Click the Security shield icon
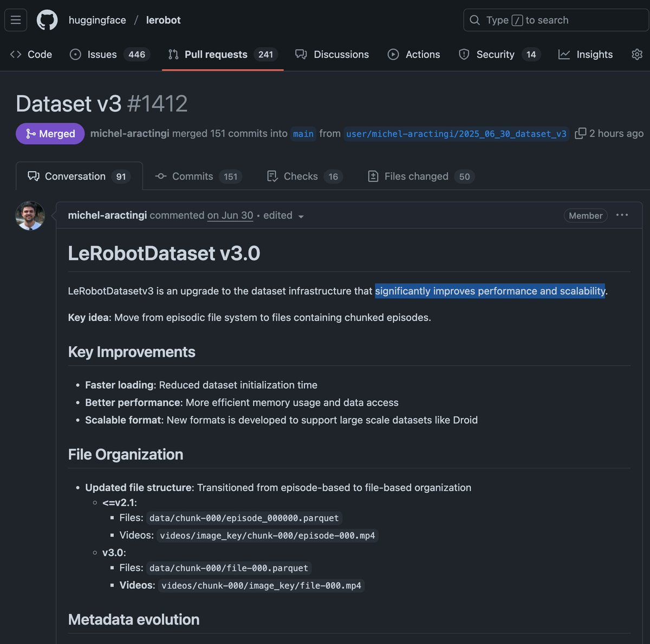 464,54
